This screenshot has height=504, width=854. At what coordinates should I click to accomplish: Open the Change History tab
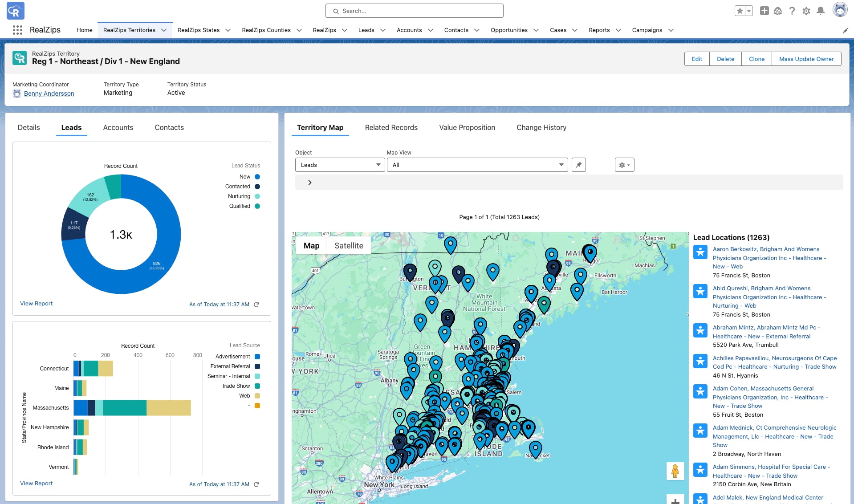(x=541, y=127)
